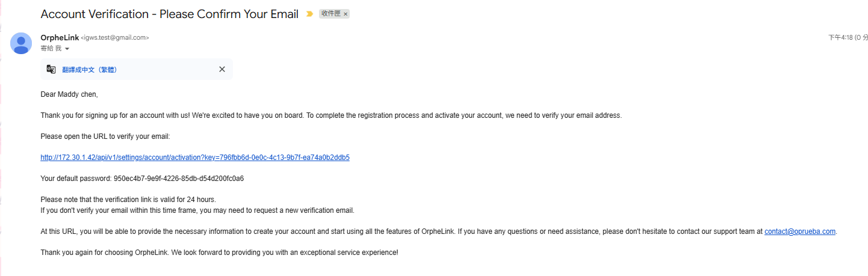
Task: Click 翻譯成中文（繁體）to translate the message
Action: click(x=90, y=70)
